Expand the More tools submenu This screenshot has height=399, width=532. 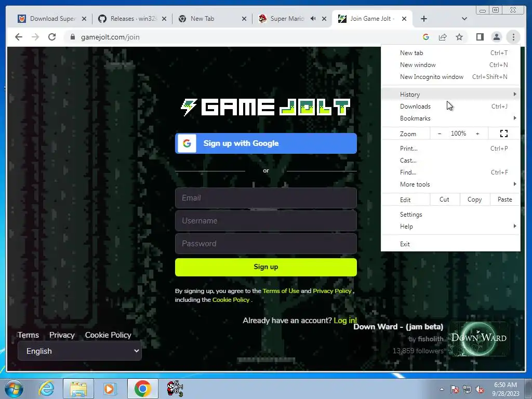pyautogui.click(x=450, y=184)
